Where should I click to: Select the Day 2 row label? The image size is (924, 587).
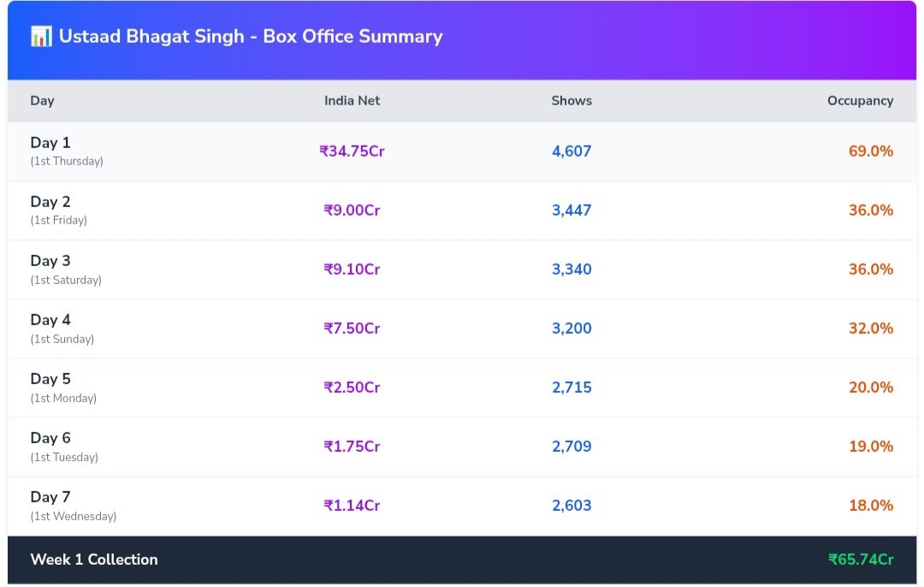pyautogui.click(x=50, y=202)
